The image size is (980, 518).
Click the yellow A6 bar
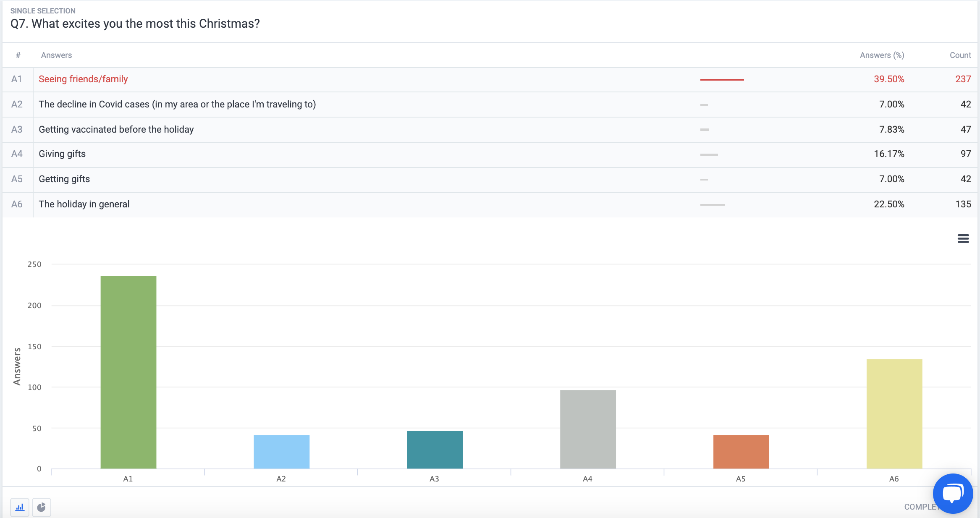coord(894,413)
